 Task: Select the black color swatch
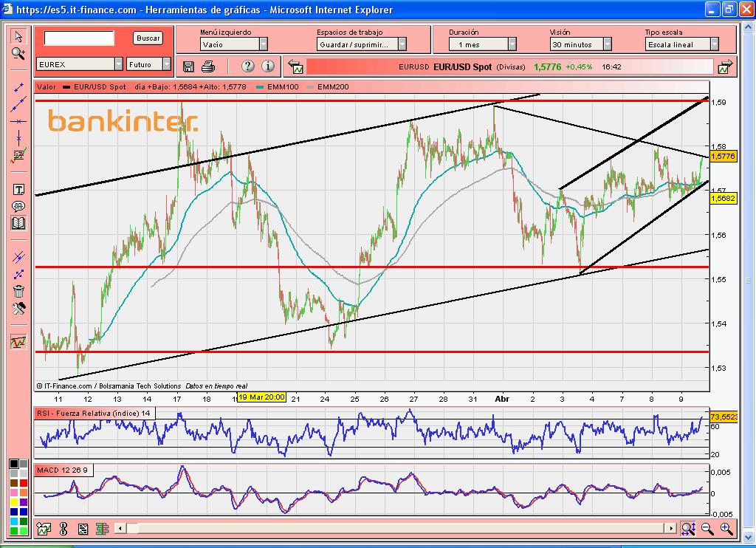14,464
